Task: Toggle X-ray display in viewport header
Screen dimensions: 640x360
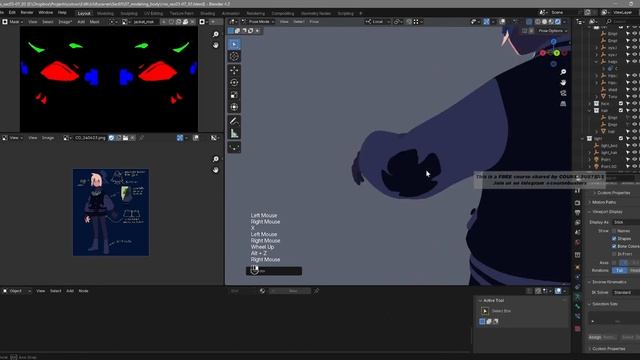Action: click(x=529, y=22)
